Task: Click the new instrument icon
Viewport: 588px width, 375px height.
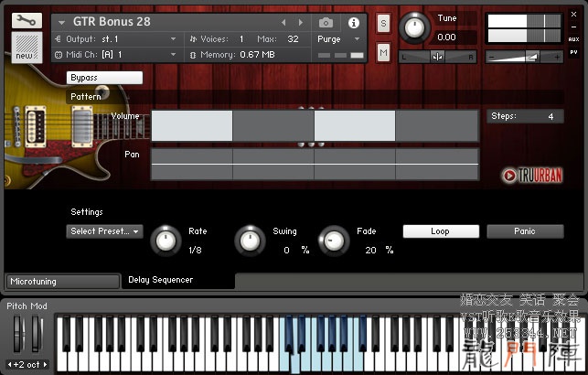Action: pos(27,48)
